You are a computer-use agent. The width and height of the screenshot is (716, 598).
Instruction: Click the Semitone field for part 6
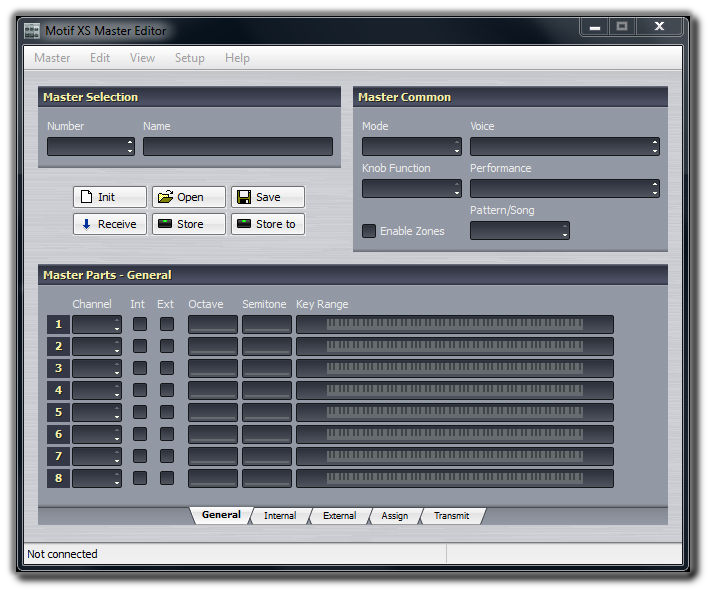(267, 434)
